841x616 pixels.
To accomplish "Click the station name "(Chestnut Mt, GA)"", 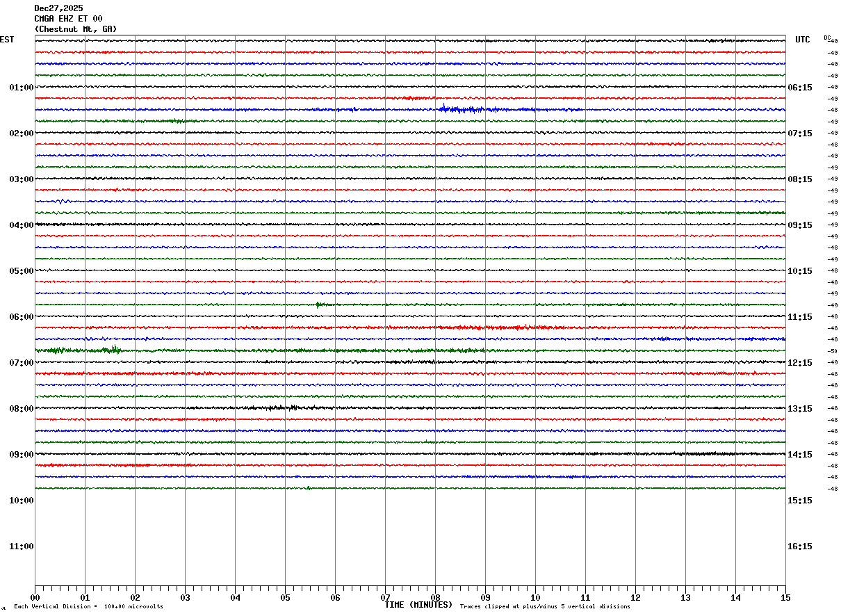I will point(76,29).
